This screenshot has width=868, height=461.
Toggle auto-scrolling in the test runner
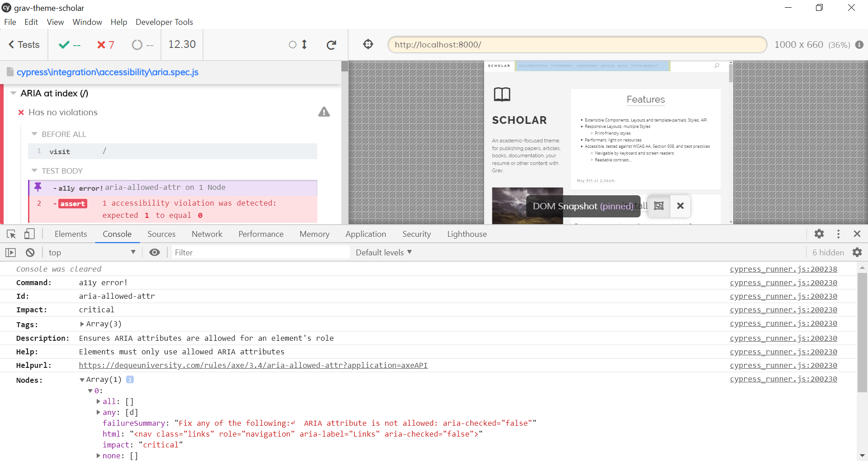[x=298, y=45]
